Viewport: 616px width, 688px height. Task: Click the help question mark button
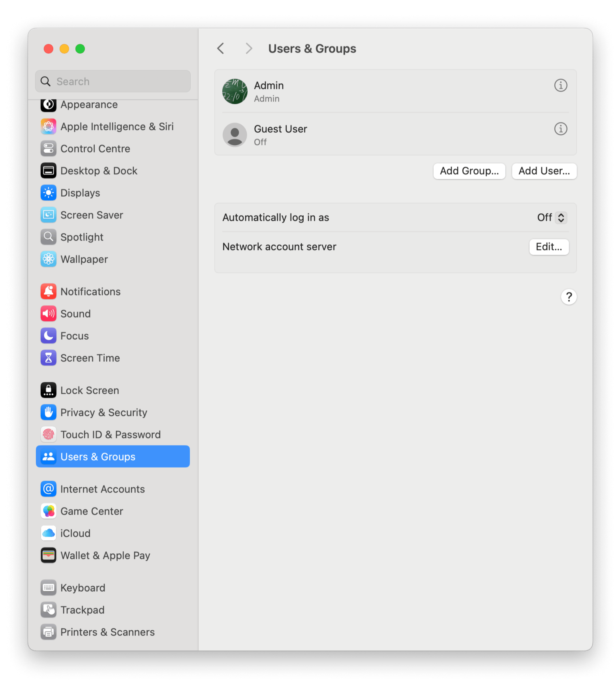coord(568,297)
